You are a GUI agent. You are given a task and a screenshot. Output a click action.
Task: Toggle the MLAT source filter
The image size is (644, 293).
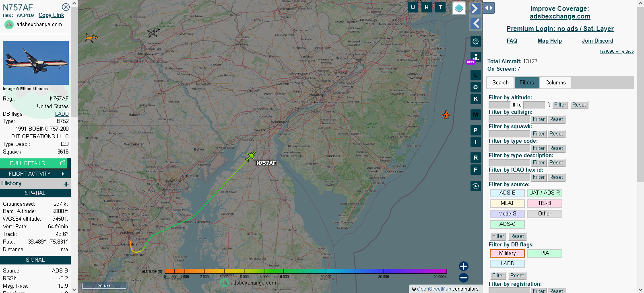coord(507,203)
